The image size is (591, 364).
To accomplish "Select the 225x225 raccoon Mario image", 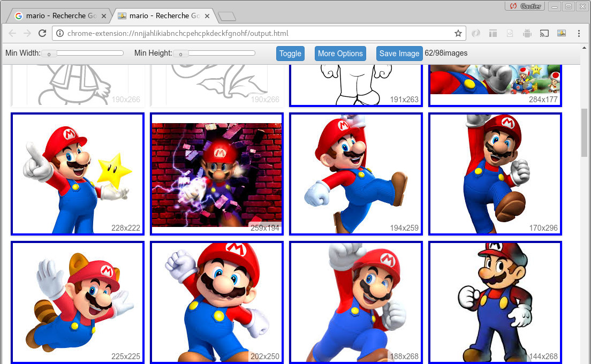I will pyautogui.click(x=78, y=302).
